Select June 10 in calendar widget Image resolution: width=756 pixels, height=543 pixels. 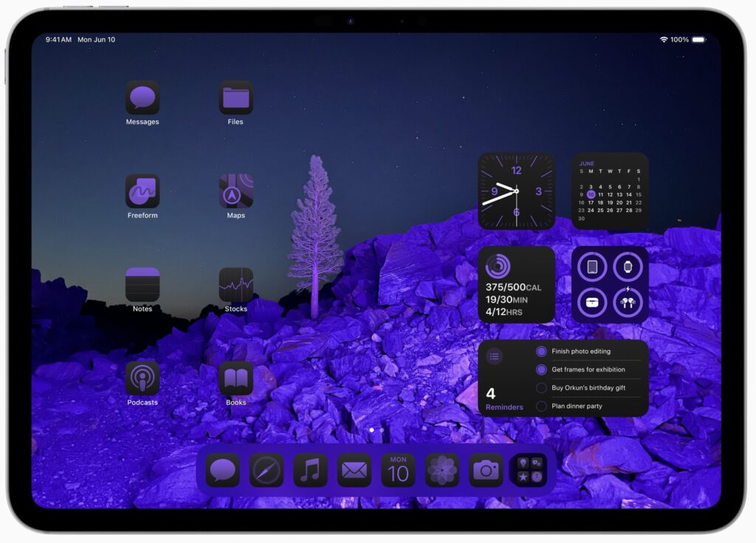click(591, 195)
